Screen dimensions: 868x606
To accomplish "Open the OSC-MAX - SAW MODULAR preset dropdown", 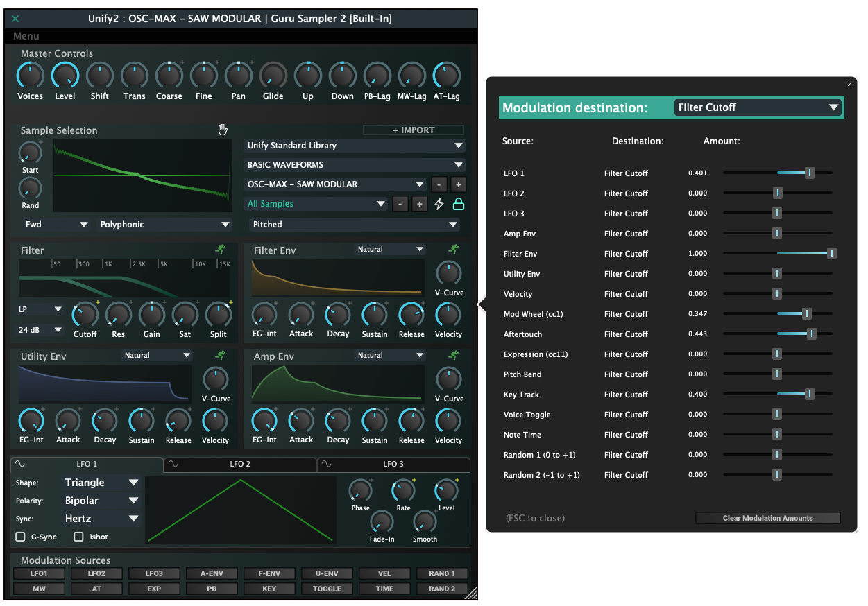I will click(336, 184).
